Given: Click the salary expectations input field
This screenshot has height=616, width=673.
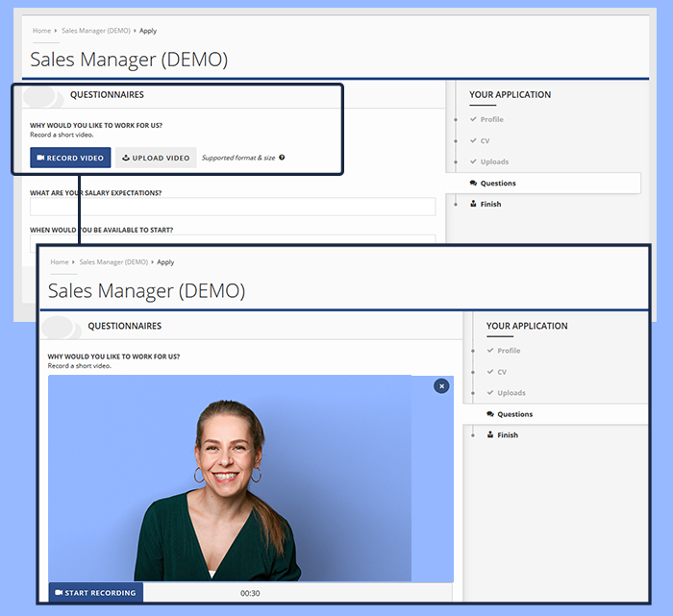Looking at the screenshot, I should (x=232, y=207).
